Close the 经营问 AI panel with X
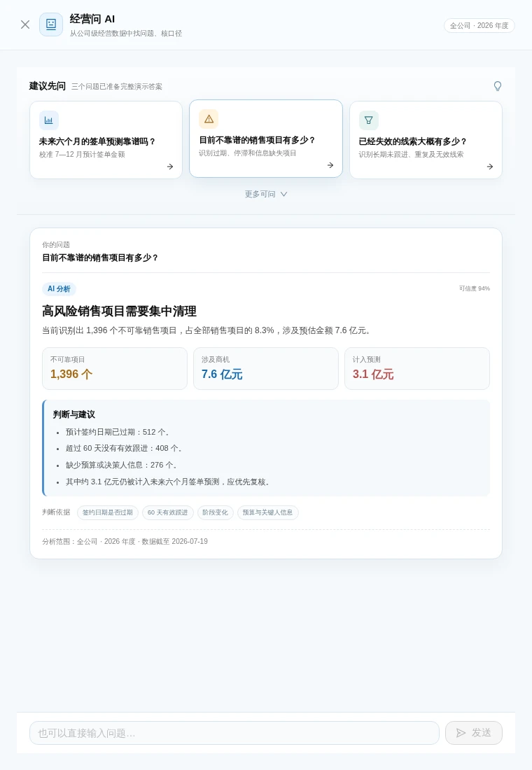The image size is (532, 770). click(25, 24)
